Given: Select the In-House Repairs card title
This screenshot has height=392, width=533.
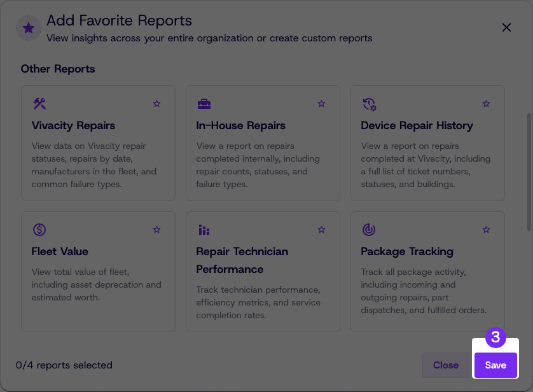Looking at the screenshot, I should click(x=240, y=125).
